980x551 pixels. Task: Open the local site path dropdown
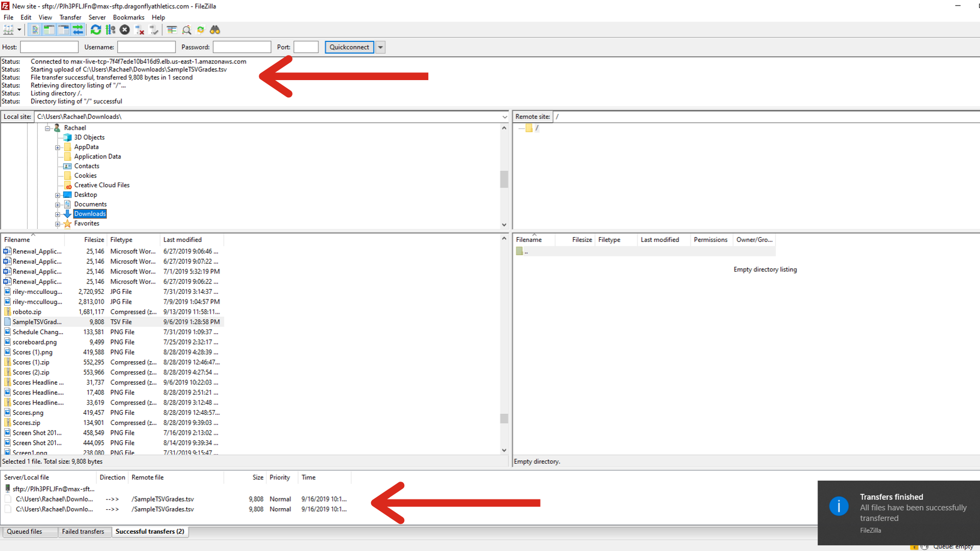(x=504, y=117)
